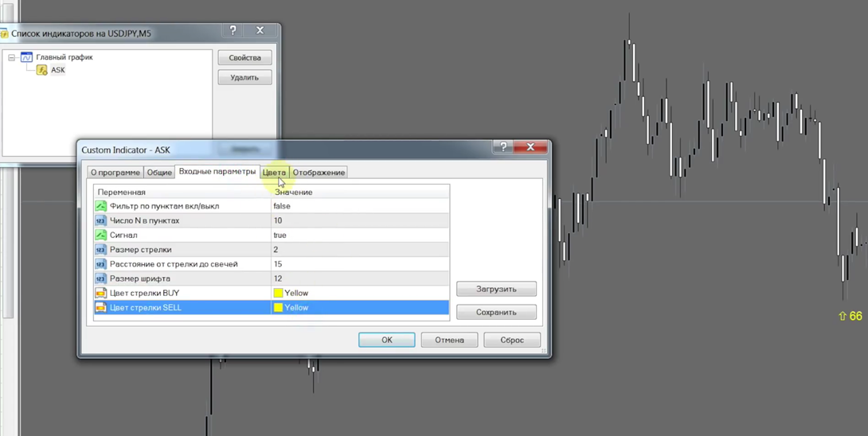Select the 'Входные параметры' tab

click(x=217, y=172)
